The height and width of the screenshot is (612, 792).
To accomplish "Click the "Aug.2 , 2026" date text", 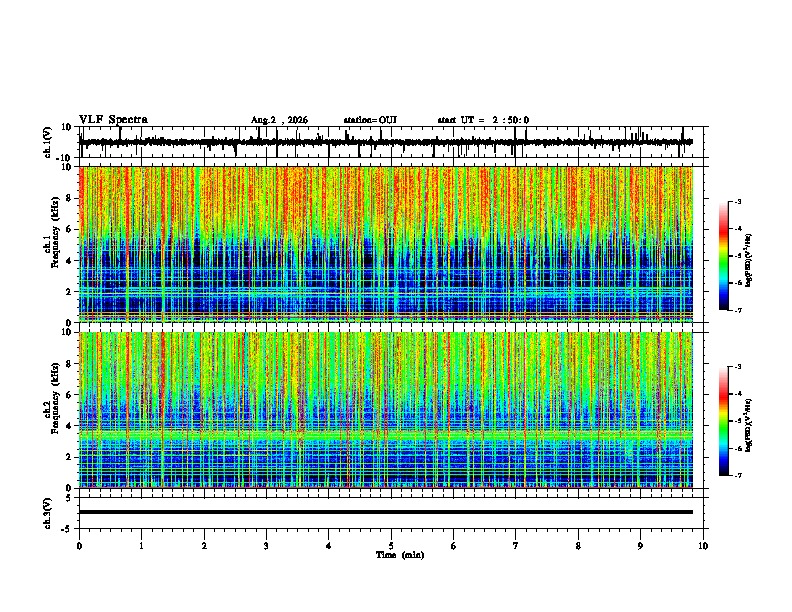I will point(279,120).
